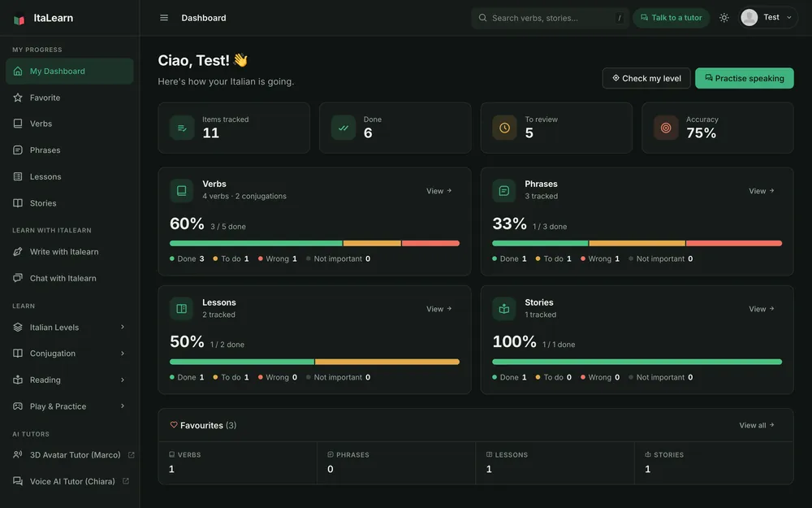The height and width of the screenshot is (508, 812).
Task: Click the '3 / 5 done' text
Action: point(228,227)
